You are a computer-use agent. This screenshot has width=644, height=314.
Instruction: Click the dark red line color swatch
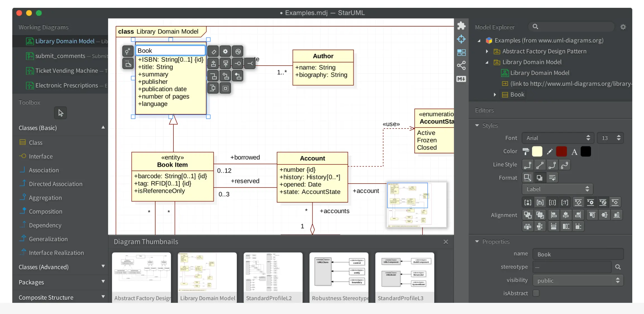tap(561, 151)
